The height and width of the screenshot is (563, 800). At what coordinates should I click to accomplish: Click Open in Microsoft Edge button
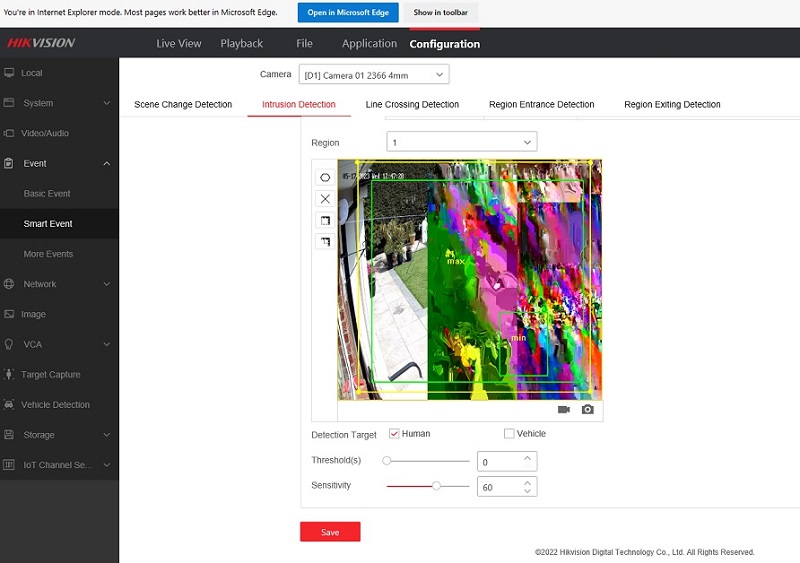point(348,12)
